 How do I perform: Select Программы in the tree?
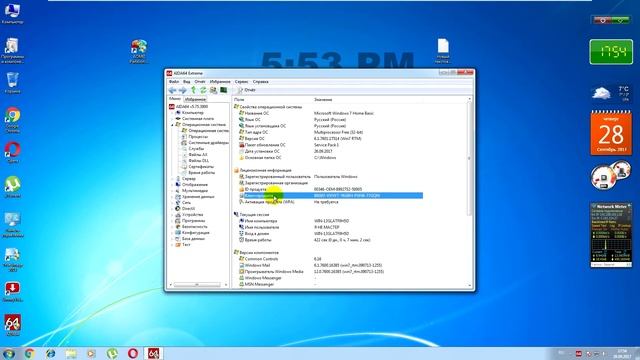193,221
